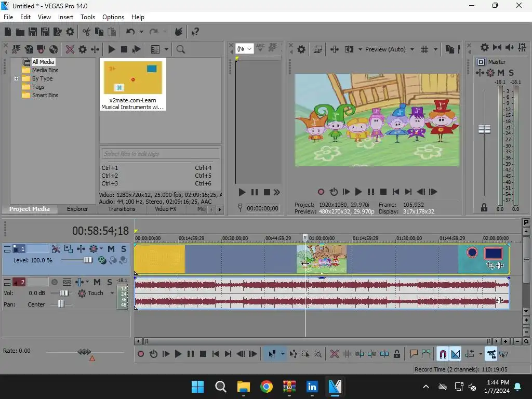Select Smart Bins folder
The height and width of the screenshot is (399, 532).
click(45, 96)
